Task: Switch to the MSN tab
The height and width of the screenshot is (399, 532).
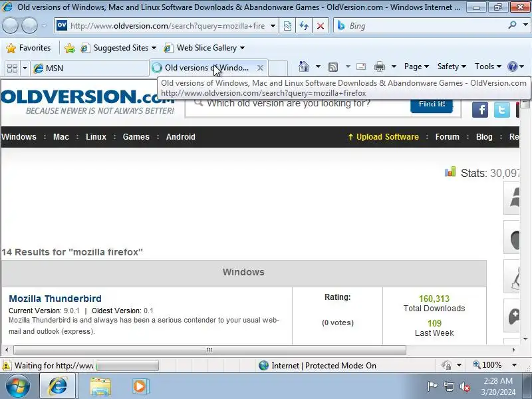Action: (89, 68)
